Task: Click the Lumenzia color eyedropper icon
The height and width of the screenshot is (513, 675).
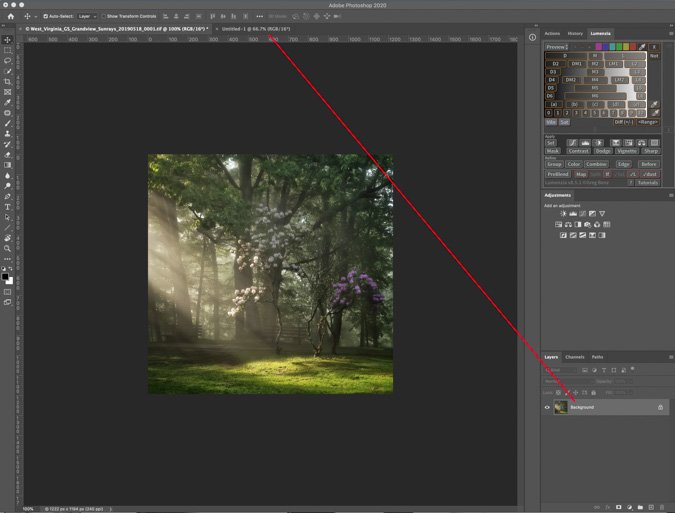Action: click(642, 46)
